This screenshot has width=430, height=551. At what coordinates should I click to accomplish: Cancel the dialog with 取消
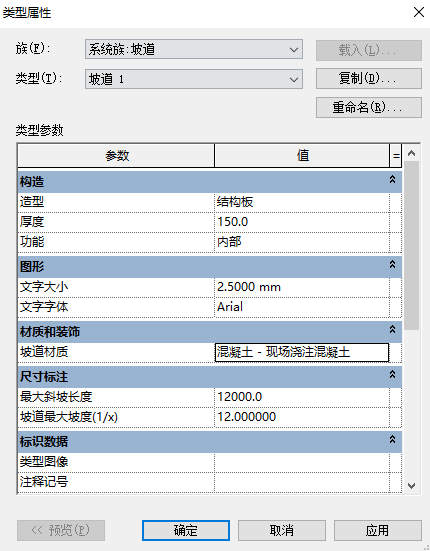282,530
